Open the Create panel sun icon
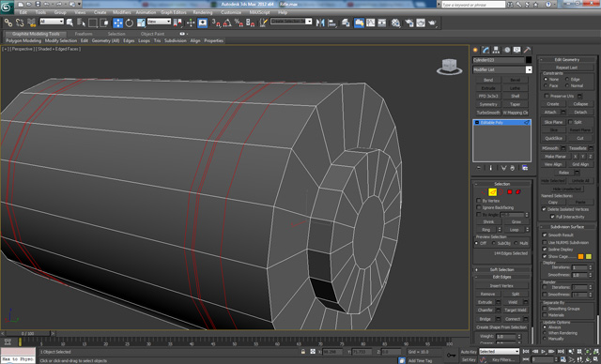601x364 pixels. (x=476, y=50)
